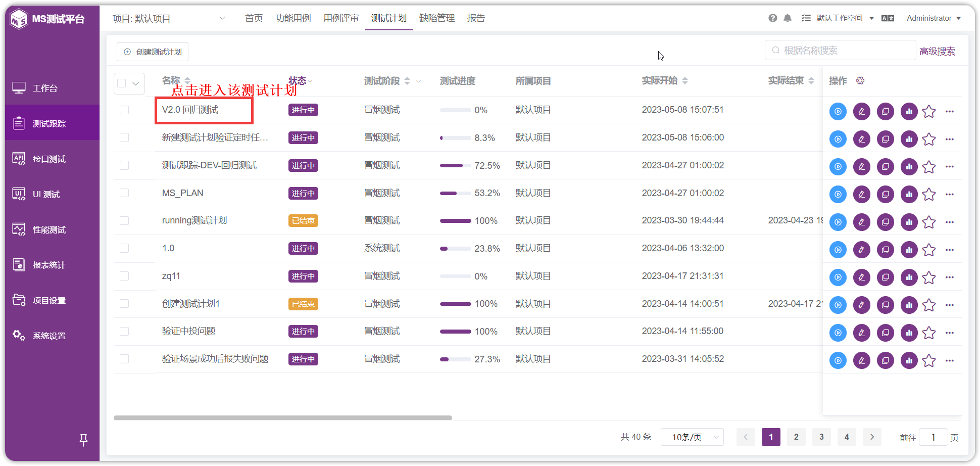Open 性能测试 module in sidebar
Viewport: 980px width, 466px height.
(53, 230)
